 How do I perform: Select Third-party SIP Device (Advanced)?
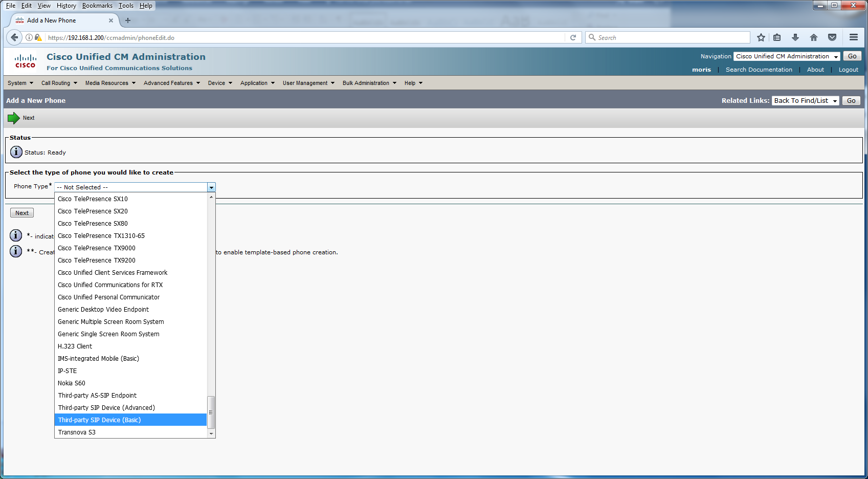(130, 407)
